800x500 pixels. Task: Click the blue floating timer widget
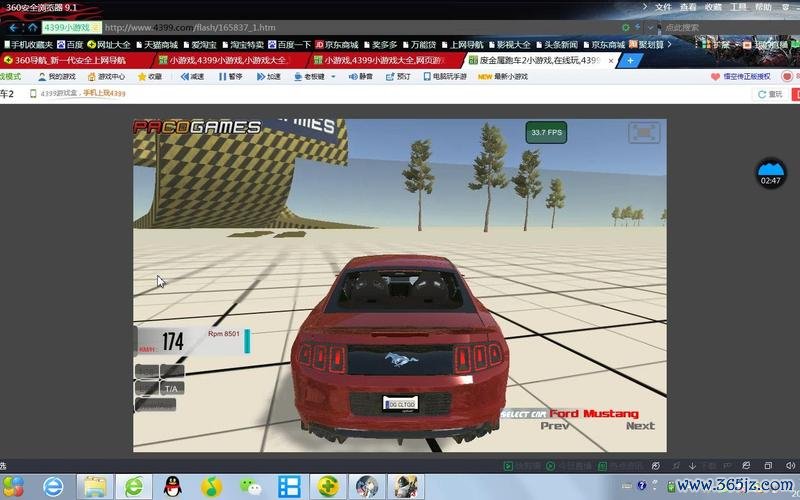point(770,172)
